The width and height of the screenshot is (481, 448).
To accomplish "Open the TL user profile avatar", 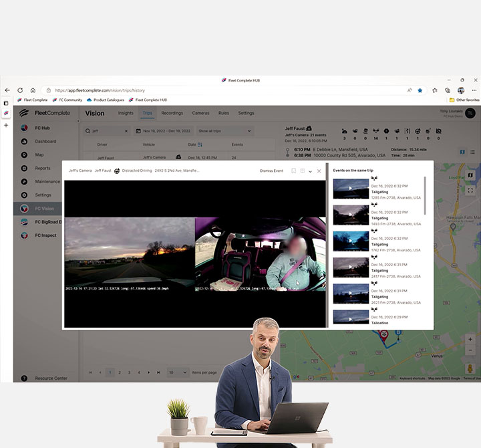I will coord(470,113).
